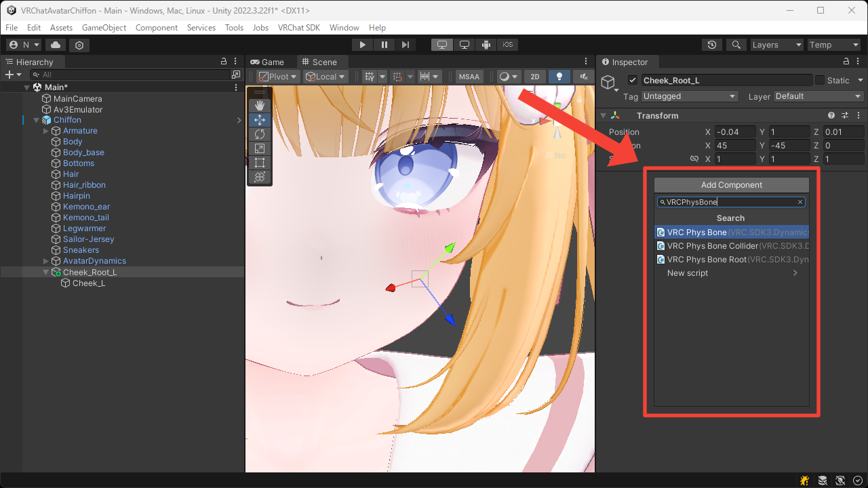Expand the Armature hierarchy entry
Viewport: 868px width, 488px height.
pyautogui.click(x=45, y=130)
